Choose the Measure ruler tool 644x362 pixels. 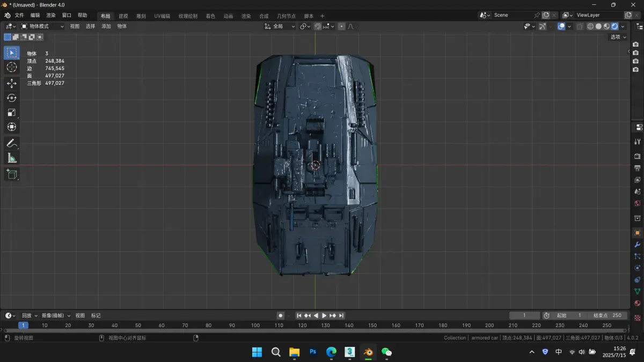tap(11, 158)
